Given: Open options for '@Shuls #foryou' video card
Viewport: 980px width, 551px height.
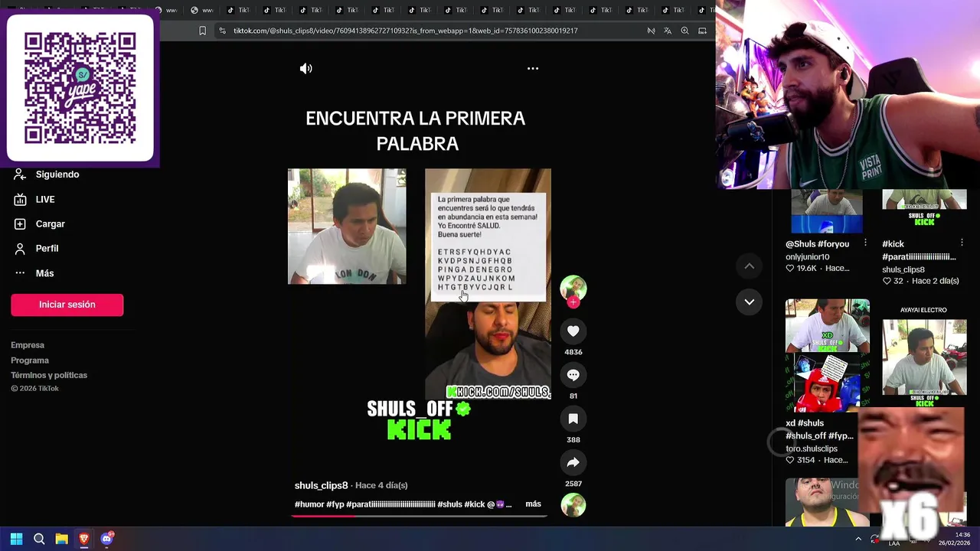Looking at the screenshot, I should pyautogui.click(x=865, y=243).
